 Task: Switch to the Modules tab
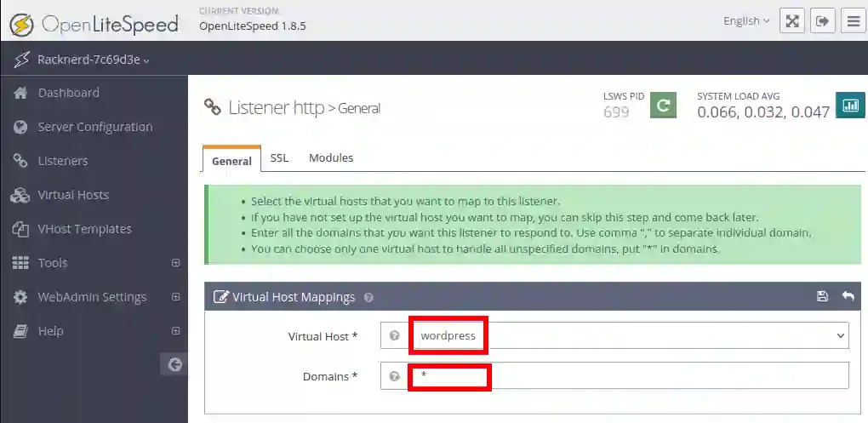tap(330, 158)
